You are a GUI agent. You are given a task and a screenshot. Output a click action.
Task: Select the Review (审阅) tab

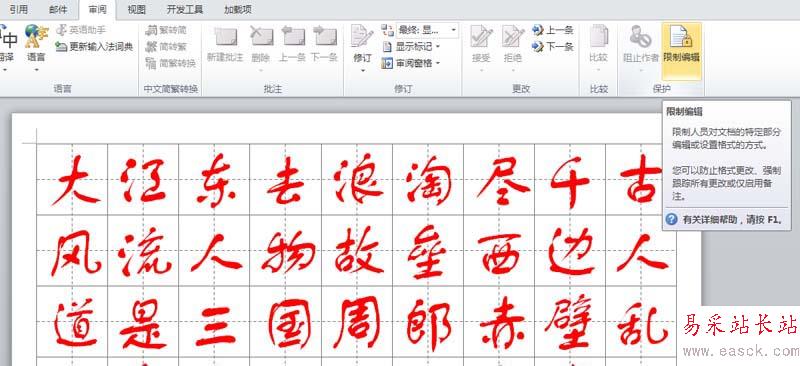[97, 10]
